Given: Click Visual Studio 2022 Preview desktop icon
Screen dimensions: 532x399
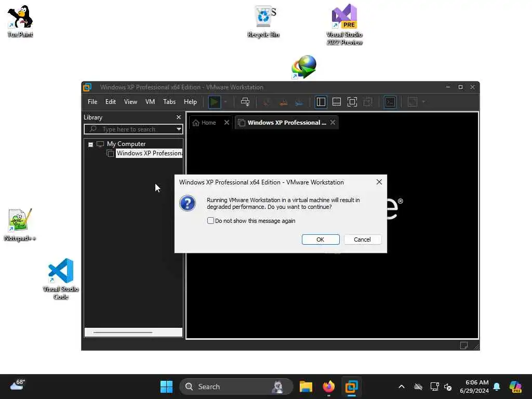Looking at the screenshot, I should click(x=344, y=24).
